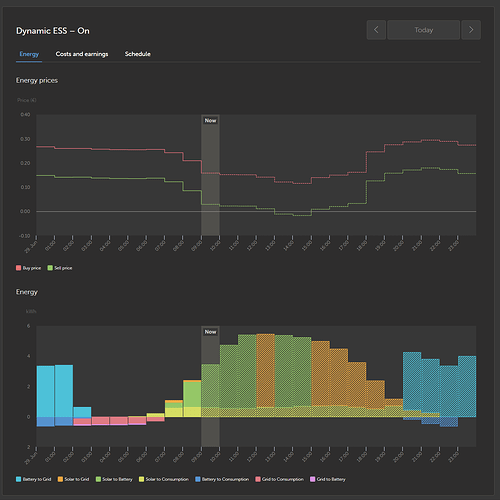
Task: Toggle Buy price series in legend
Action: 29,268
